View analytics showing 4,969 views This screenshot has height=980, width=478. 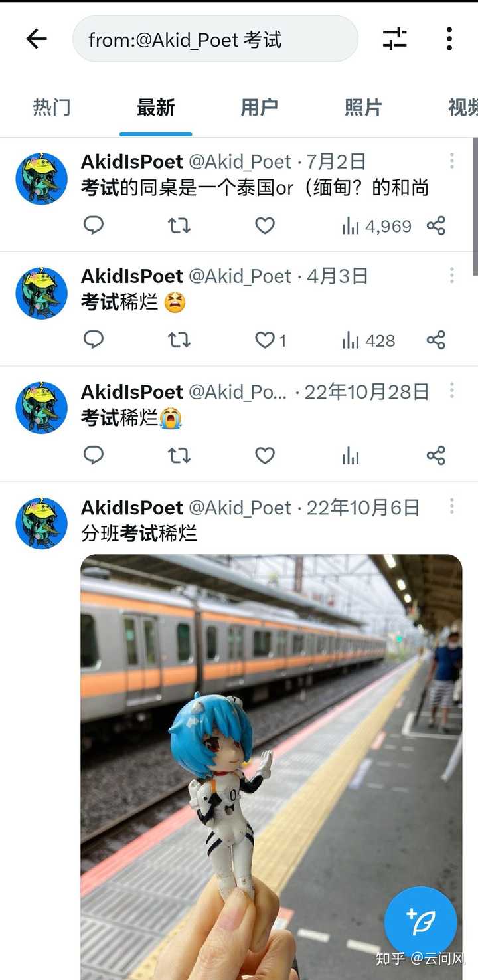376,227
